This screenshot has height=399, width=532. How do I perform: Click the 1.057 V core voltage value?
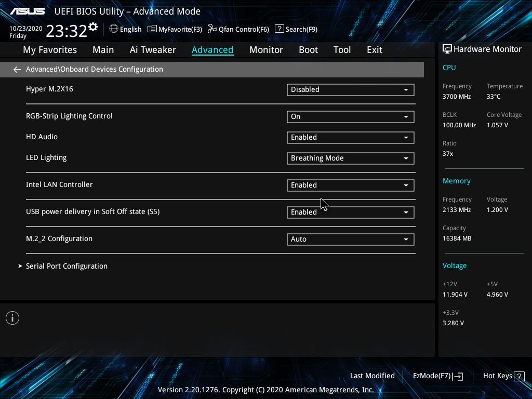point(497,125)
